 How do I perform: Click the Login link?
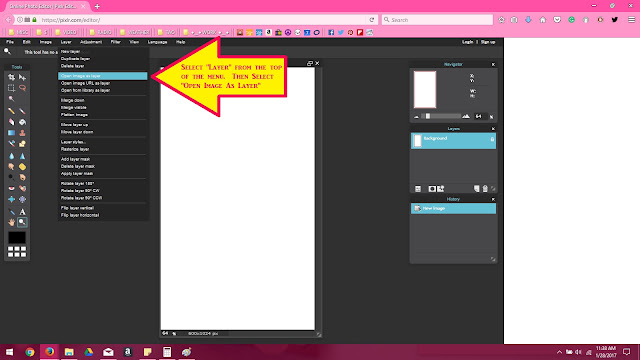click(467, 42)
